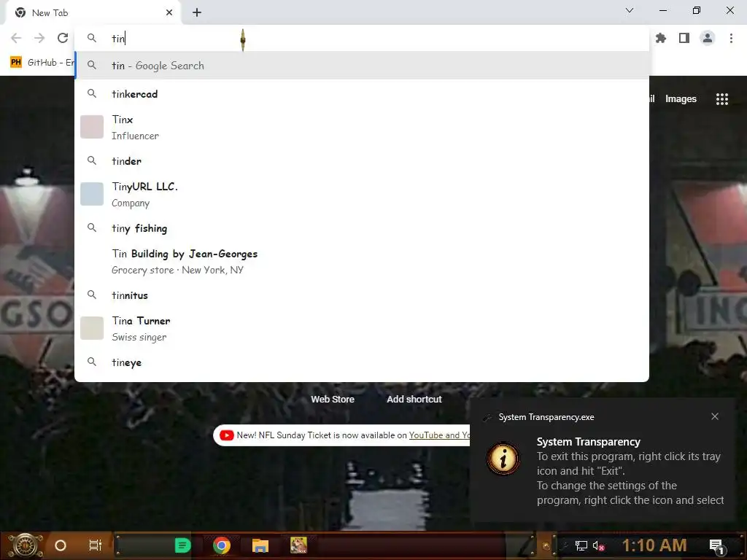Open Task View on taskbar
This screenshot has height=560, width=747.
(96, 545)
